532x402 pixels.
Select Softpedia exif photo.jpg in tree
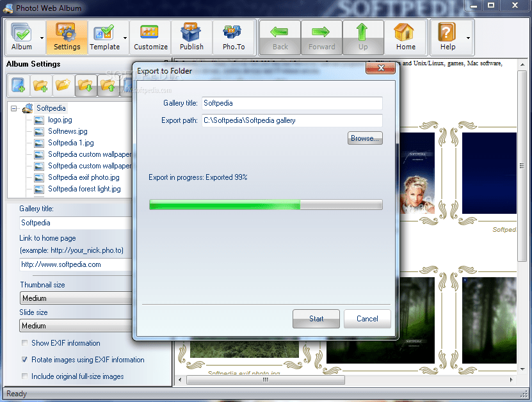(x=84, y=177)
